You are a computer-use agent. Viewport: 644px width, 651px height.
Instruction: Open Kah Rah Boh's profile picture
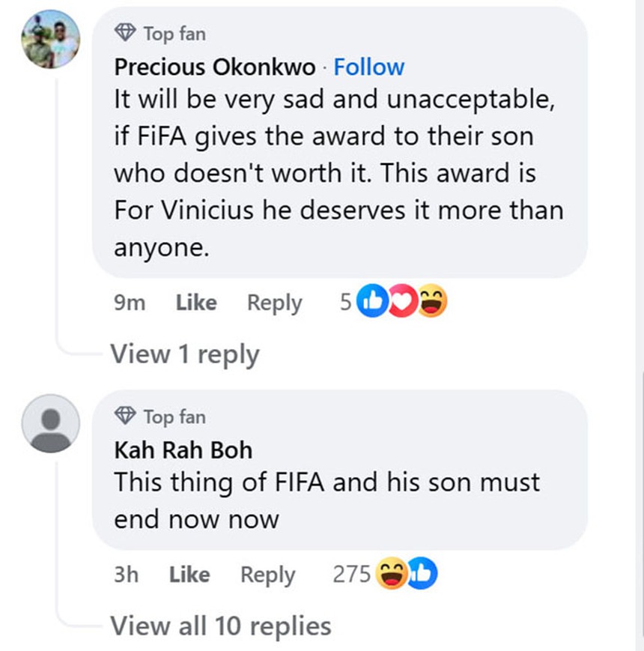point(49,424)
